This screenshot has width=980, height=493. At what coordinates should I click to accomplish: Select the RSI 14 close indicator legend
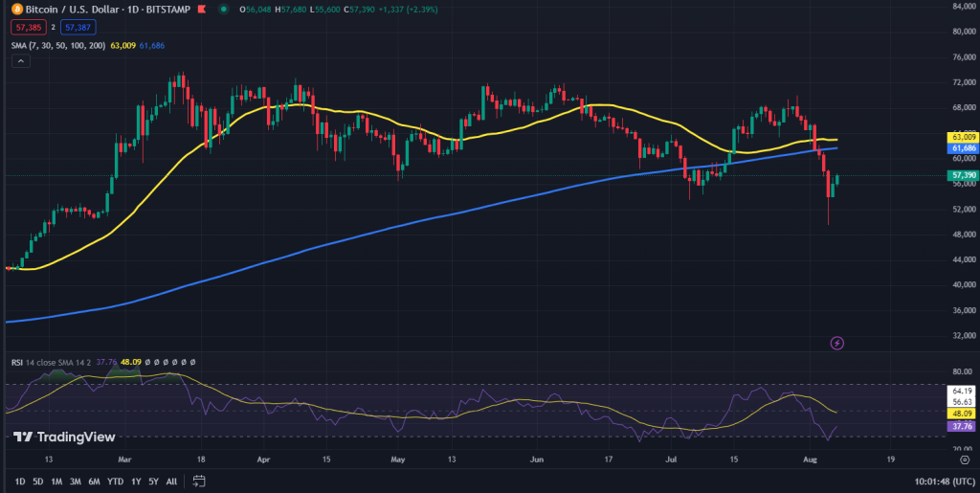point(50,361)
